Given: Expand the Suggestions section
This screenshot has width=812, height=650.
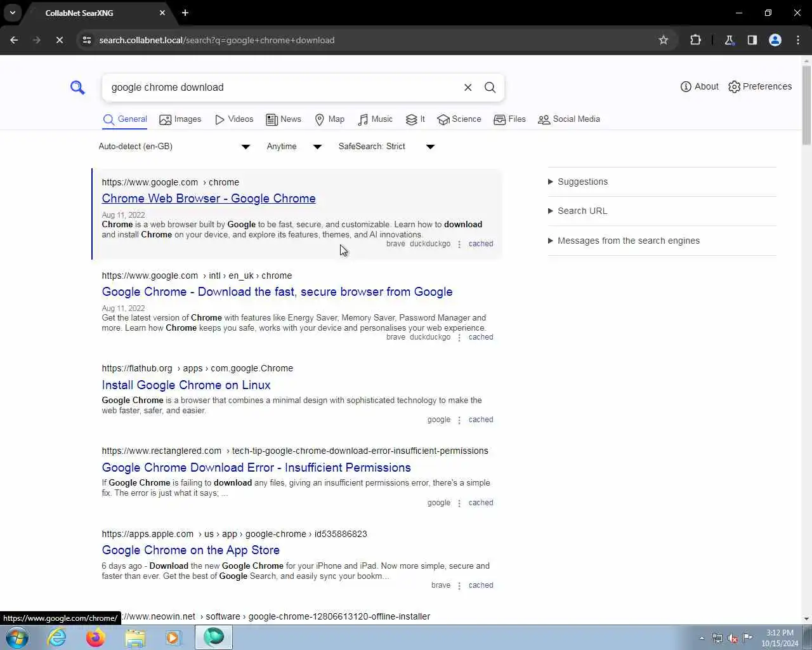Looking at the screenshot, I should [578, 182].
